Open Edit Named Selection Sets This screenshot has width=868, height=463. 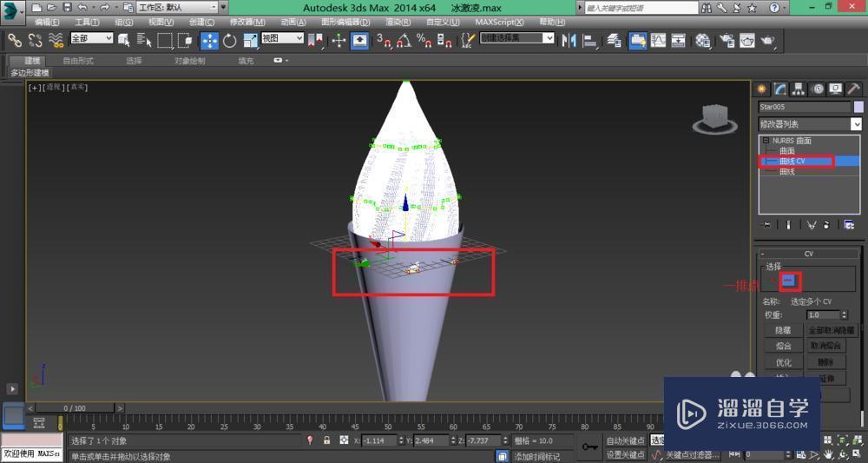pyautogui.click(x=469, y=41)
